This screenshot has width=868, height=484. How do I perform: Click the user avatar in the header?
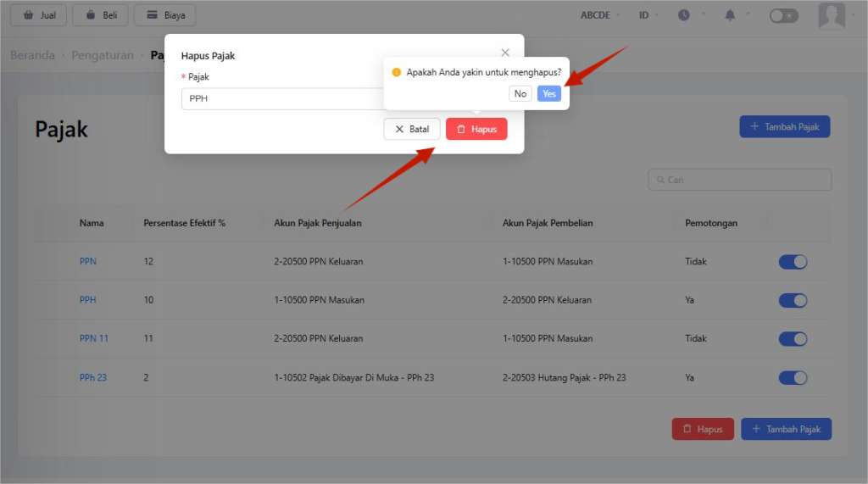pyautogui.click(x=831, y=15)
